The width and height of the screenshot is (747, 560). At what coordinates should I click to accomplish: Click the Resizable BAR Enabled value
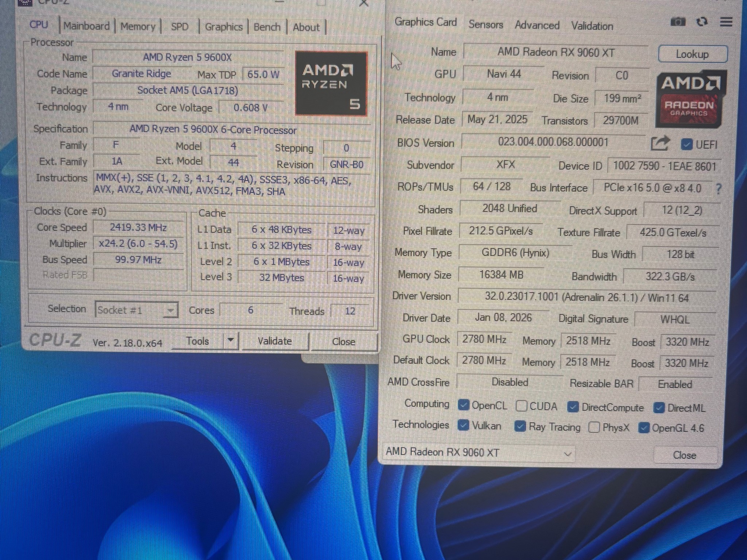(x=675, y=384)
